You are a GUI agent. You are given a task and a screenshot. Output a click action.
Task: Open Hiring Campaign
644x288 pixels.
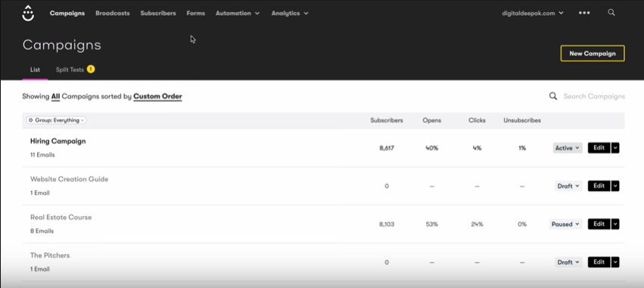pyautogui.click(x=58, y=141)
